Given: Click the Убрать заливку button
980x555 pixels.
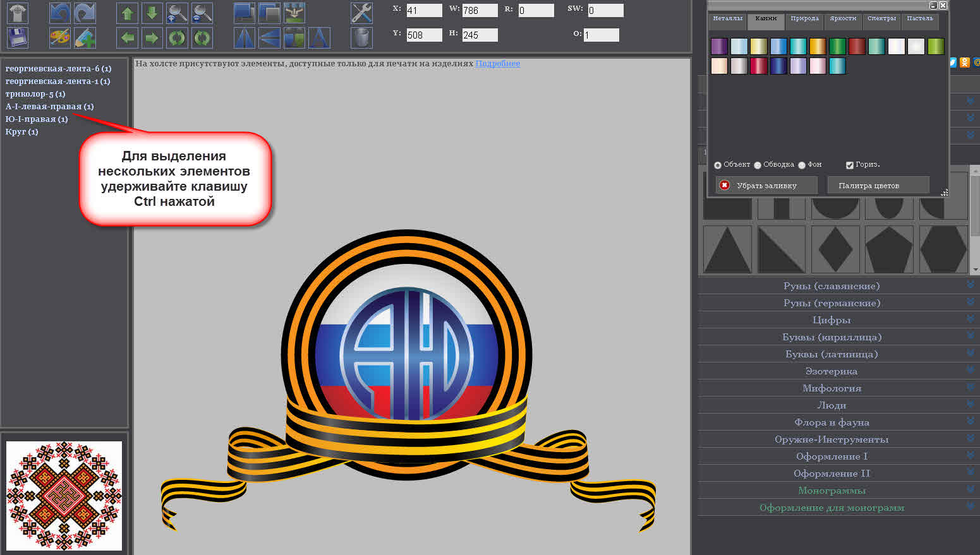Looking at the screenshot, I should (766, 185).
